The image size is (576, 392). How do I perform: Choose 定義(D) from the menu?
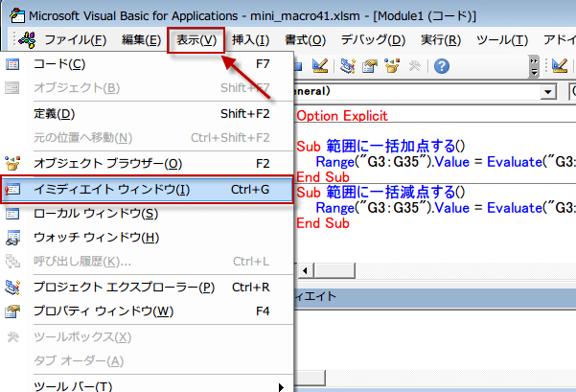(147, 114)
